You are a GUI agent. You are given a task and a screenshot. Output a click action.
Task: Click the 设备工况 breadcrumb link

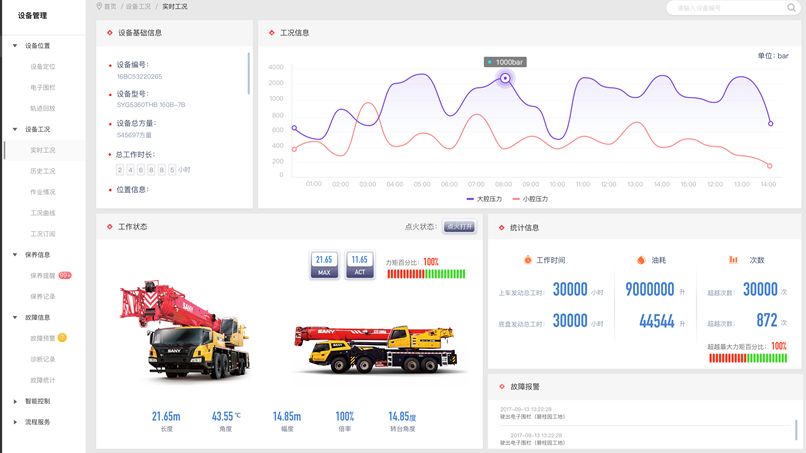(x=138, y=6)
